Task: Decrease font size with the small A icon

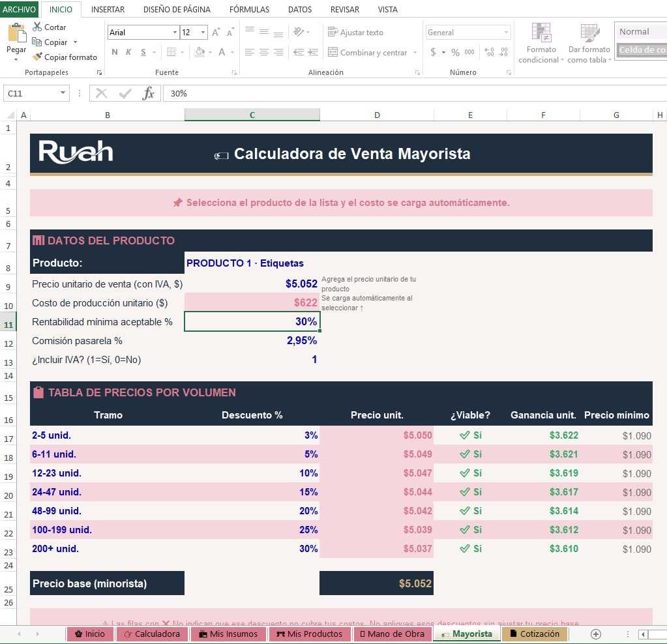Action: [230, 33]
